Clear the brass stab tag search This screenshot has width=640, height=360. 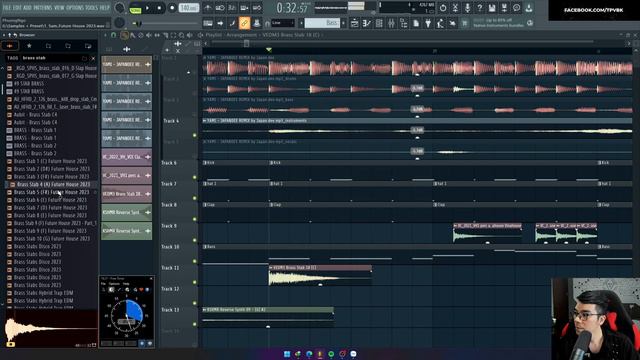(93, 58)
